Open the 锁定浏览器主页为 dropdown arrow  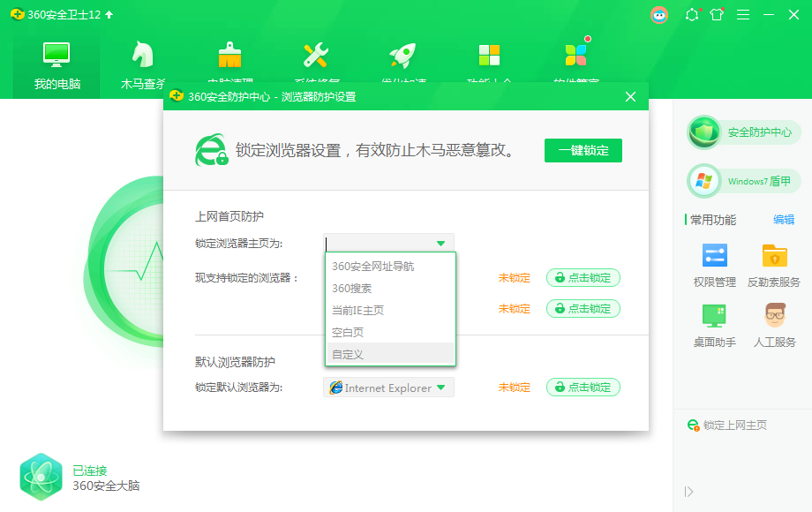(x=440, y=243)
